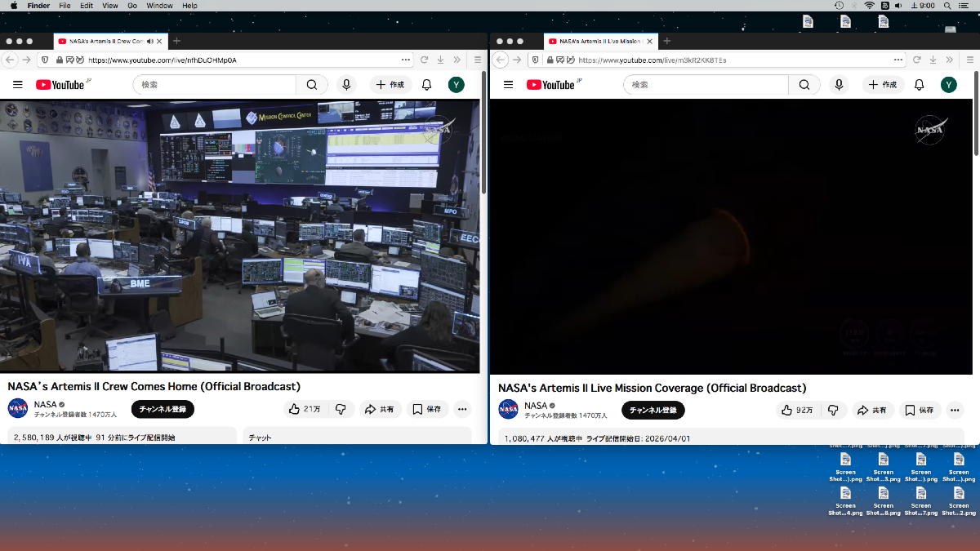Open the View menu in menu bar
Screen dimensions: 980x551
(110, 6)
